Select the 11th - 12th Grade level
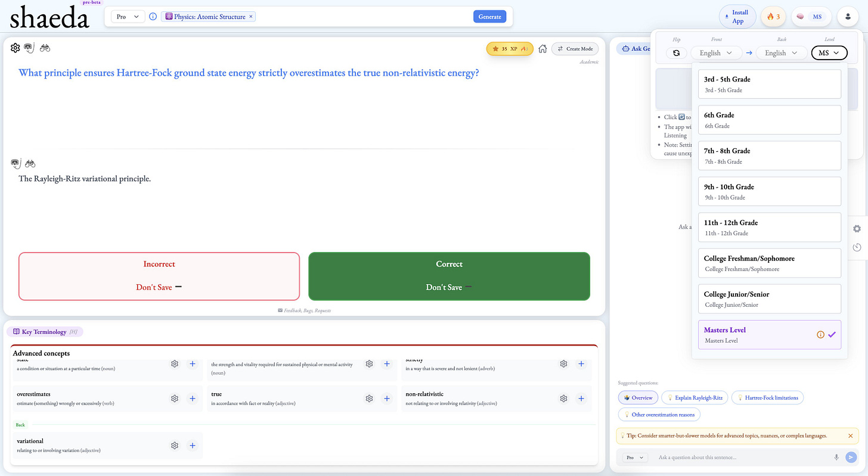 [x=770, y=227]
